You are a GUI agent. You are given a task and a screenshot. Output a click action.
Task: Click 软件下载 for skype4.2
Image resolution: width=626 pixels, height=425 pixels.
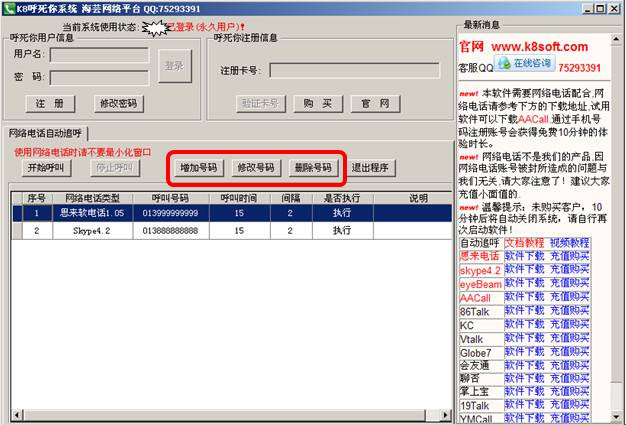(524, 269)
